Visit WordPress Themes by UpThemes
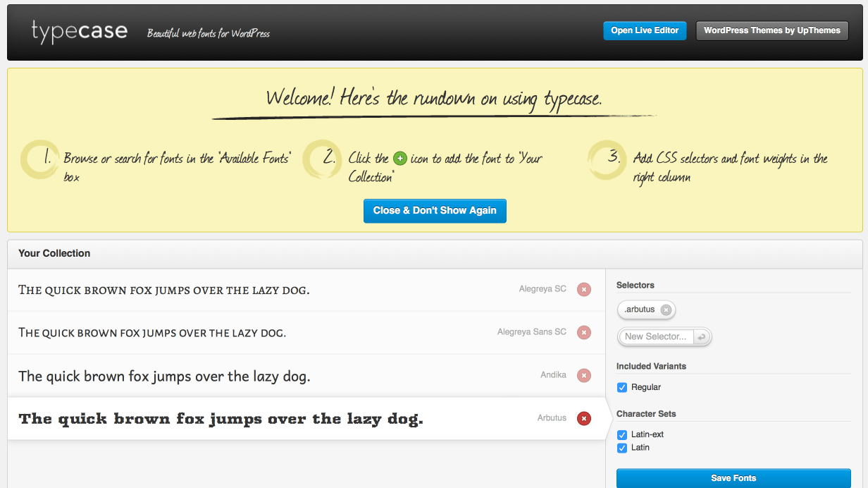 pos(772,30)
